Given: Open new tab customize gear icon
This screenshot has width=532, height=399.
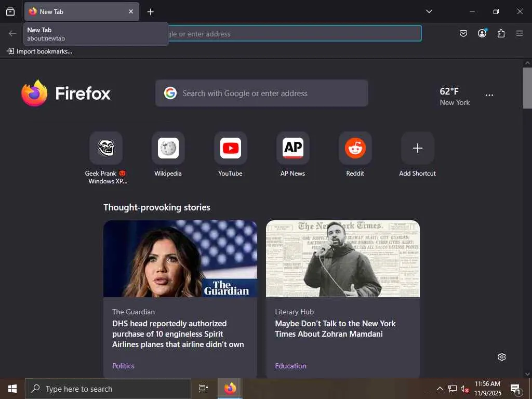Looking at the screenshot, I should (x=502, y=357).
